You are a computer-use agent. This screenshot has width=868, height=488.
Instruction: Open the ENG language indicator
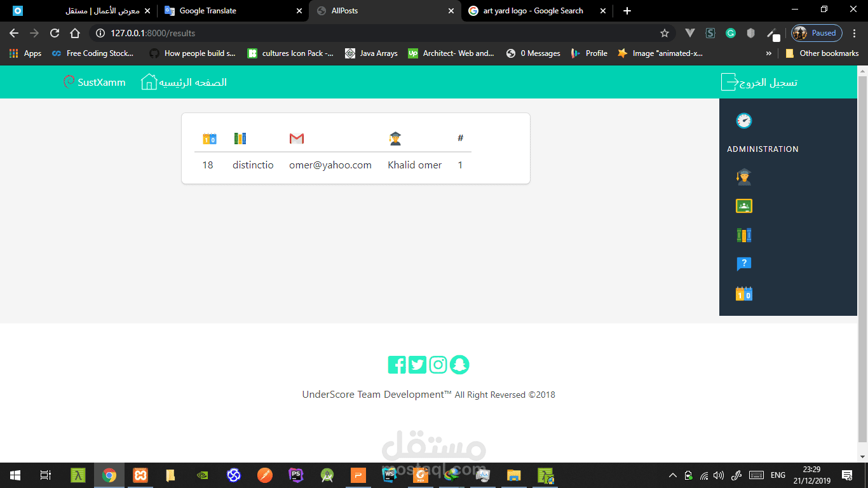[x=778, y=475]
